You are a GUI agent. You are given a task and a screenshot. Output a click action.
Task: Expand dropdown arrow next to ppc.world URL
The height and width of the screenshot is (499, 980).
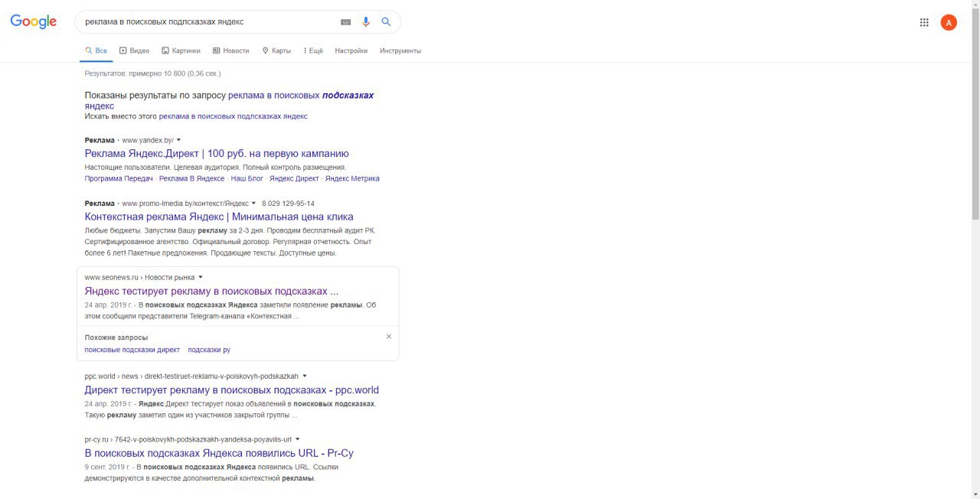[x=305, y=376]
